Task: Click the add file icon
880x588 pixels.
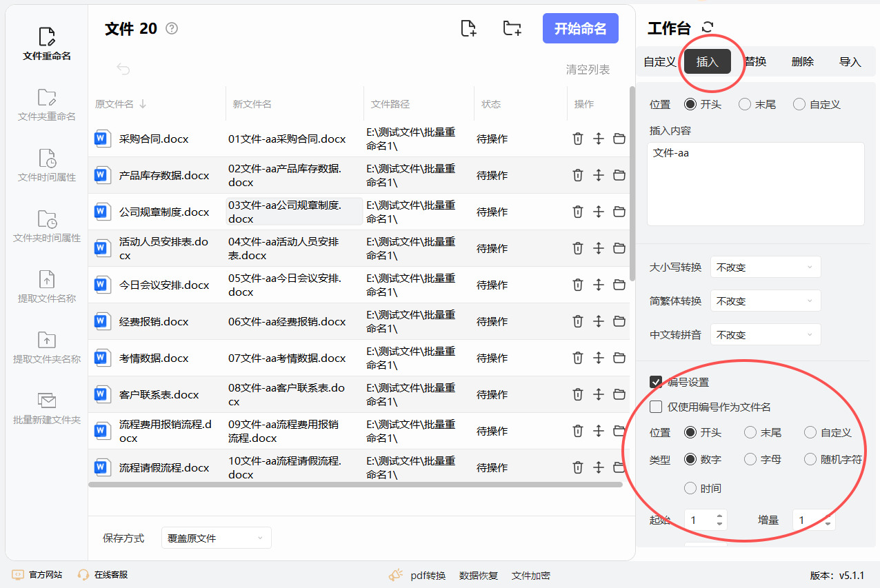Action: pyautogui.click(x=468, y=28)
